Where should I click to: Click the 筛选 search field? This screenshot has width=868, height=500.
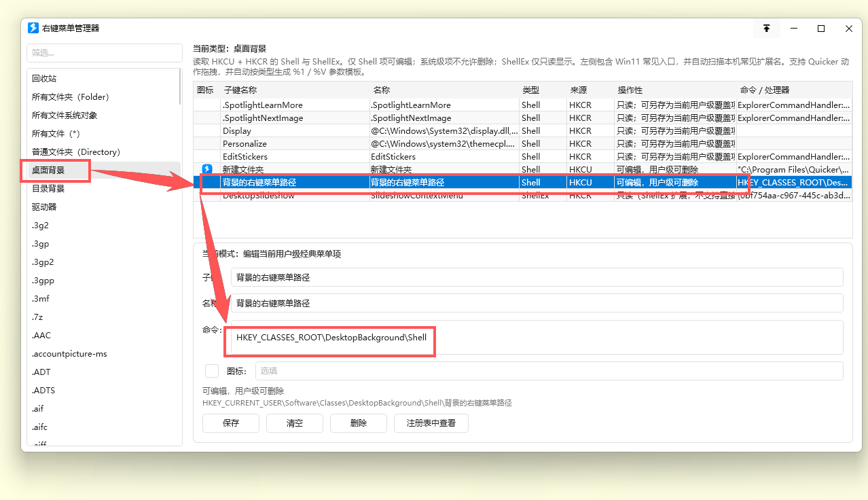click(104, 53)
